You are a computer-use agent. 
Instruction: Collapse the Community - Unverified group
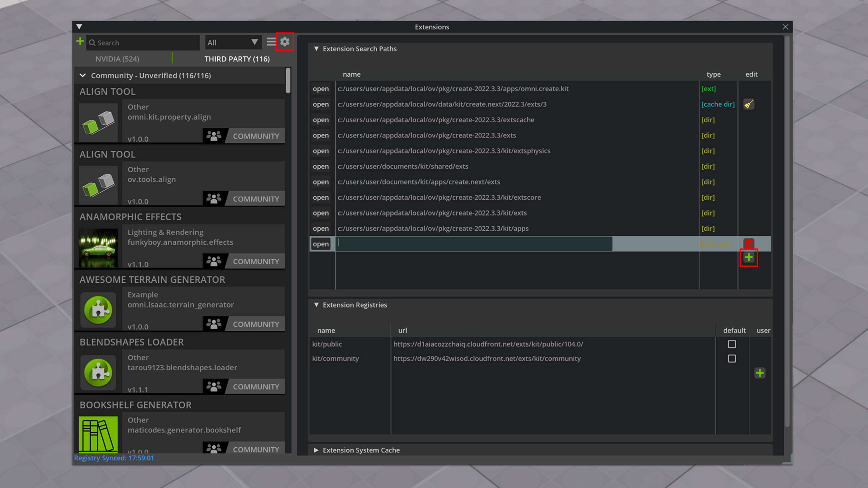(83, 75)
